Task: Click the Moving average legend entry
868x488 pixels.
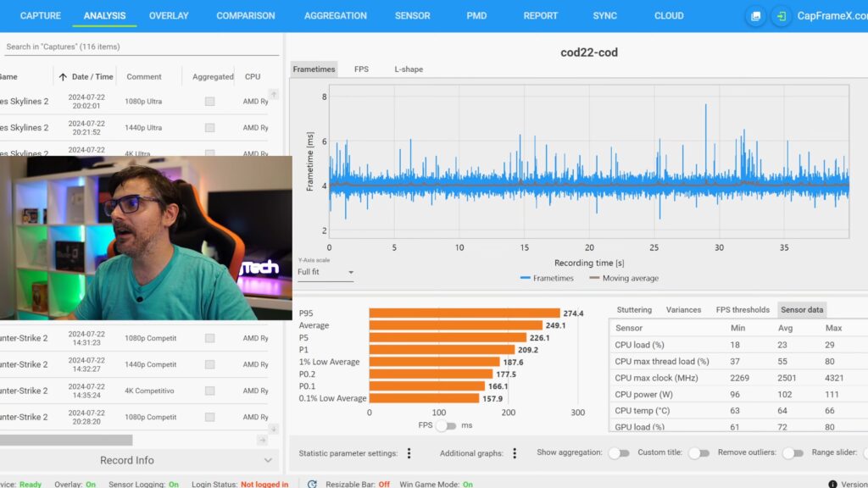Action: [624, 278]
